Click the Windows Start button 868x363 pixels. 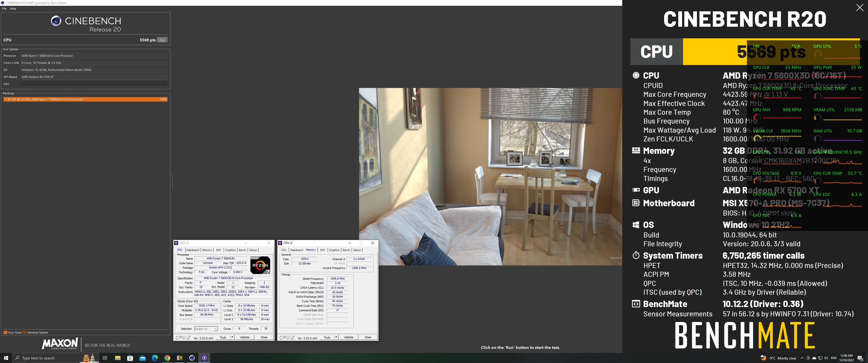tap(6, 358)
